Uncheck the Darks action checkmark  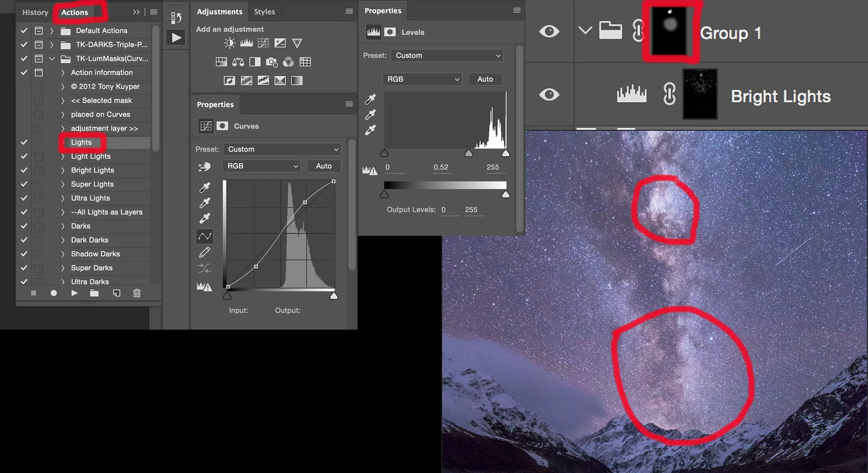coord(24,226)
